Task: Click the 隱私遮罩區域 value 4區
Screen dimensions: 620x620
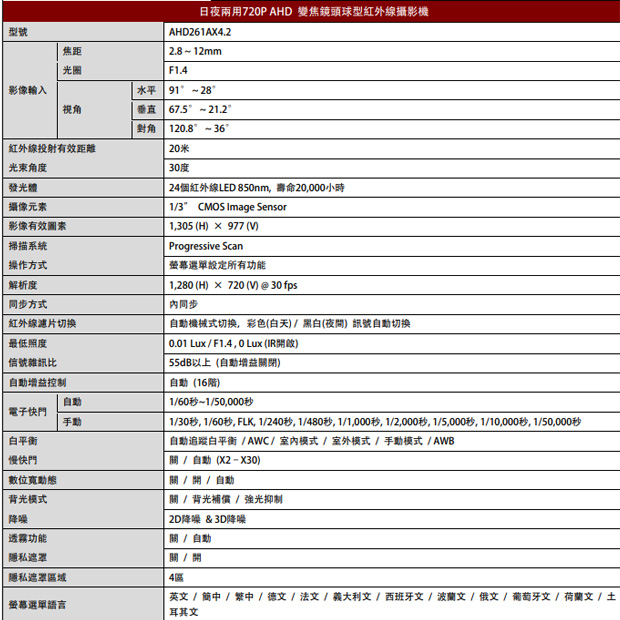Action: 176,577
